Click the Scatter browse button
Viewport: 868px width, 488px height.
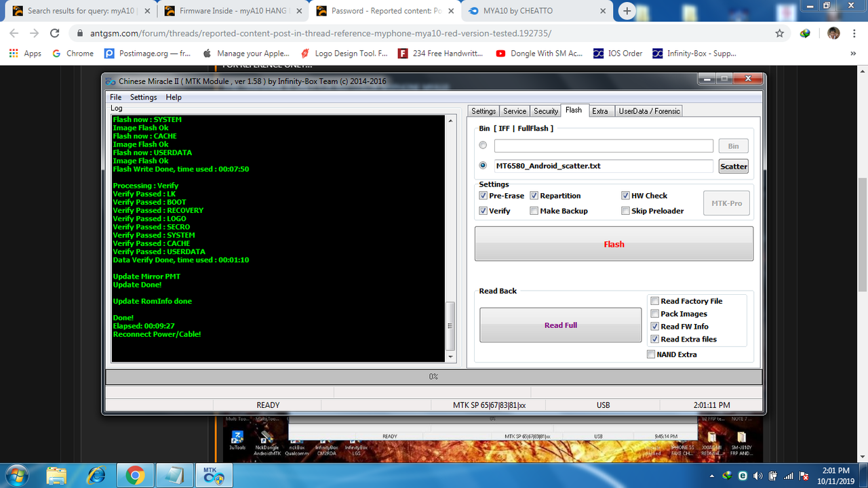[734, 166]
